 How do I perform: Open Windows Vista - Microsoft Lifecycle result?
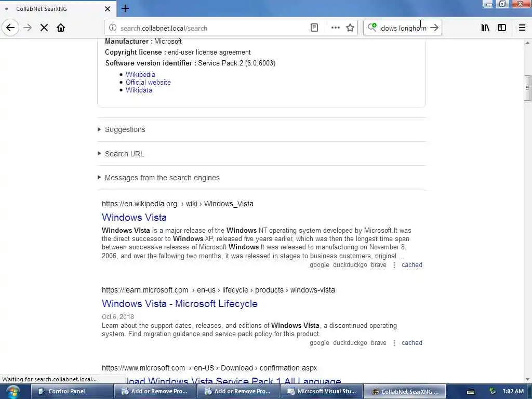179,303
